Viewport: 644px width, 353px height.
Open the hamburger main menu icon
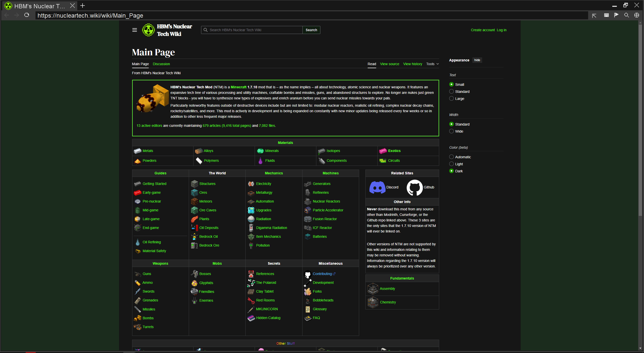135,30
